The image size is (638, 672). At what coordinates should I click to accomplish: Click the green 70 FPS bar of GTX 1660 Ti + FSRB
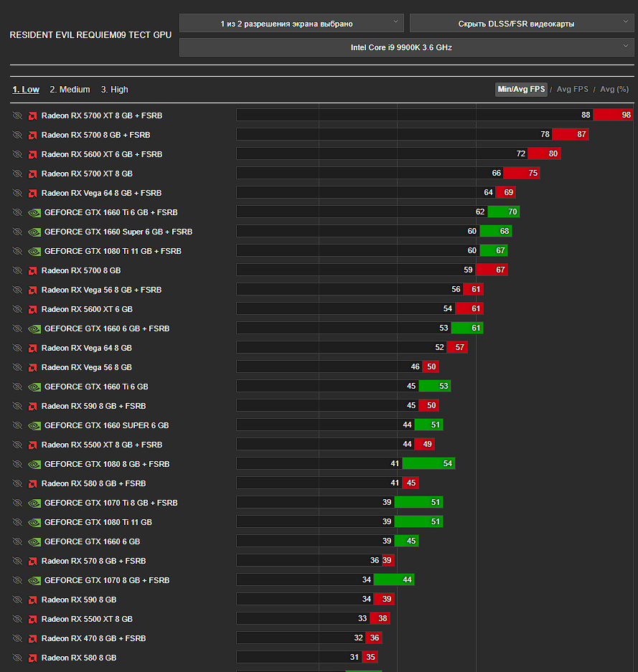coord(504,212)
